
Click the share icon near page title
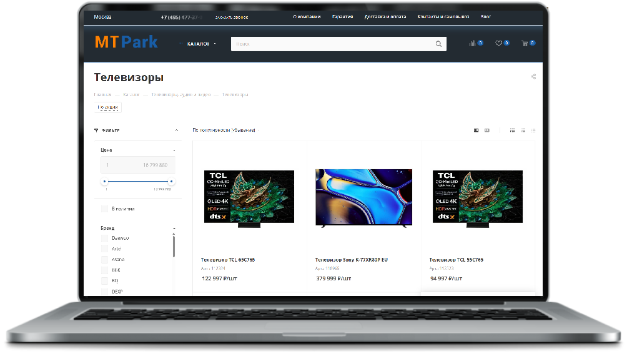point(533,76)
